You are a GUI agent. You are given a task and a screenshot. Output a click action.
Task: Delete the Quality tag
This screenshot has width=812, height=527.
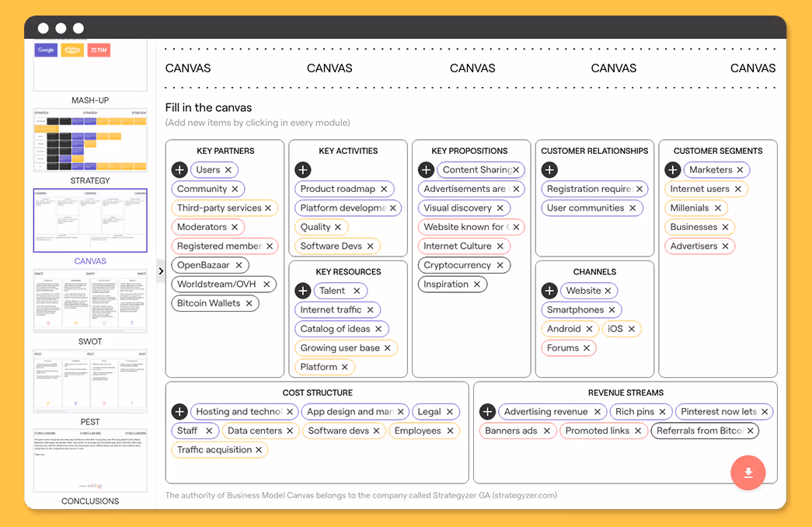coord(338,227)
